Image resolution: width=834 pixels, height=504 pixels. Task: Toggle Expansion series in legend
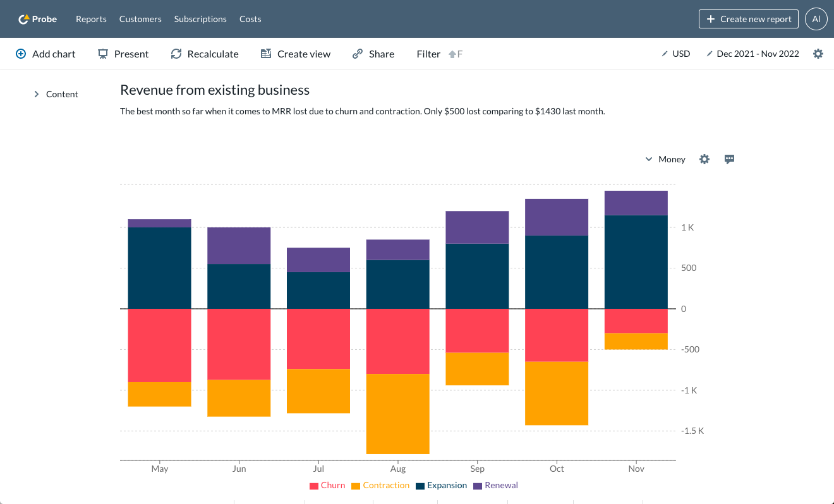coord(441,486)
